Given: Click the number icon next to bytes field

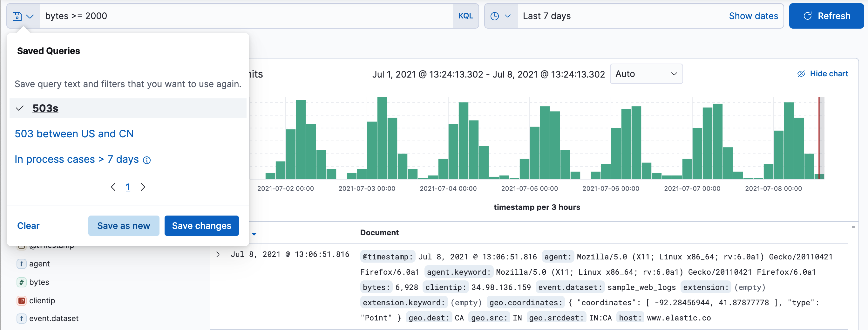Looking at the screenshot, I should click(x=21, y=282).
